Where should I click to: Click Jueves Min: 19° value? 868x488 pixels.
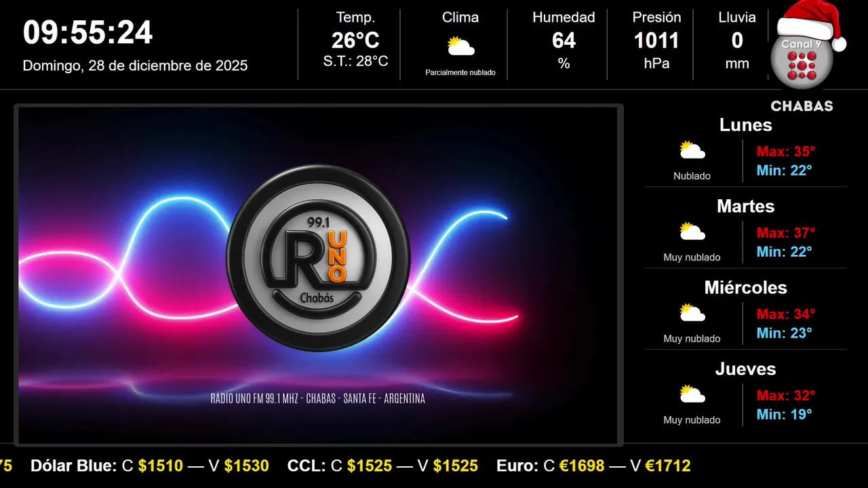(784, 414)
